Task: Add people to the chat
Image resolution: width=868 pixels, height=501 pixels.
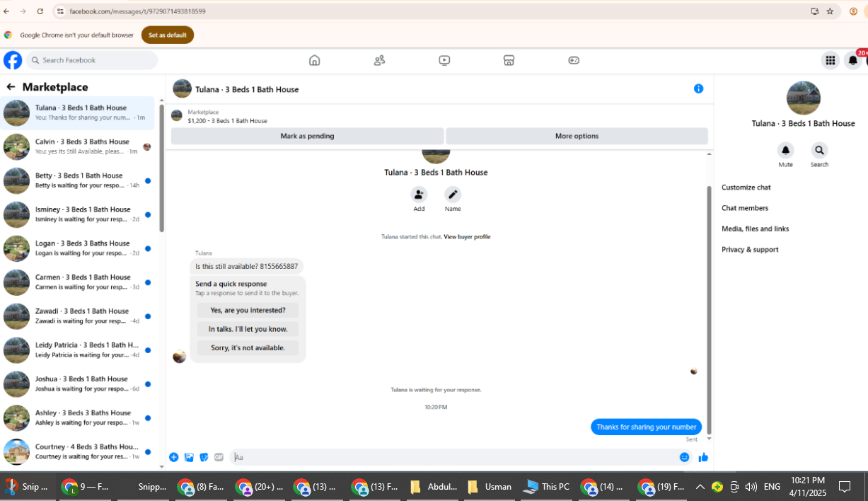Action: [419, 194]
